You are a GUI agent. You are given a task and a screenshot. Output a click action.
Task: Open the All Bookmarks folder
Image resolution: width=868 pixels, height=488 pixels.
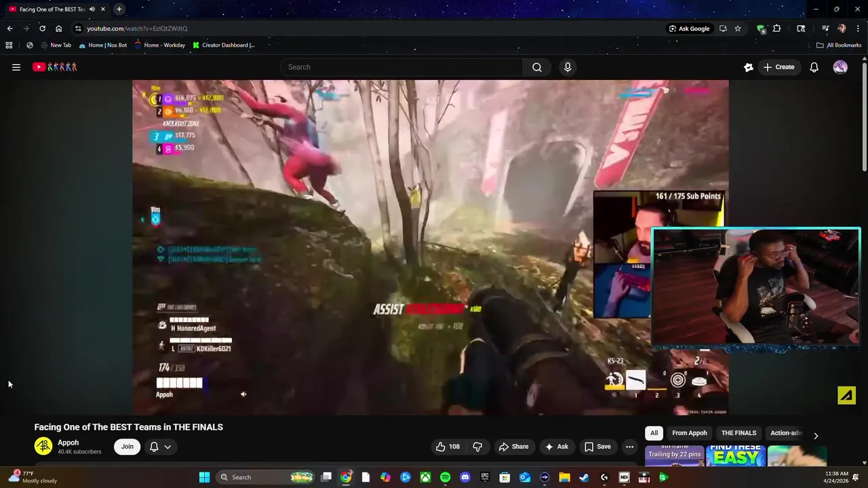[839, 45]
